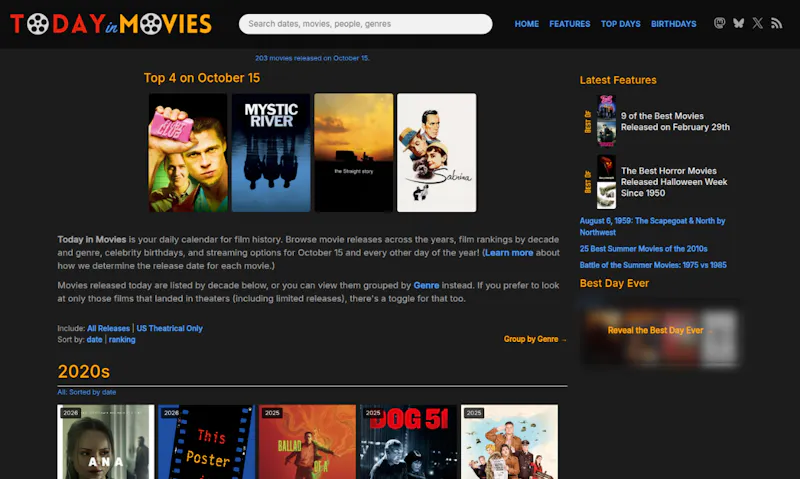Open the Mastodon social icon

point(719,23)
